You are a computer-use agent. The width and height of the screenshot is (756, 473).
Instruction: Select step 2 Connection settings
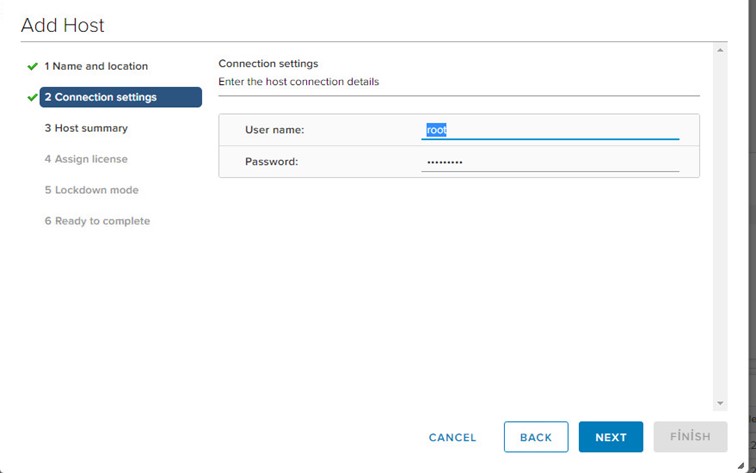pos(121,97)
